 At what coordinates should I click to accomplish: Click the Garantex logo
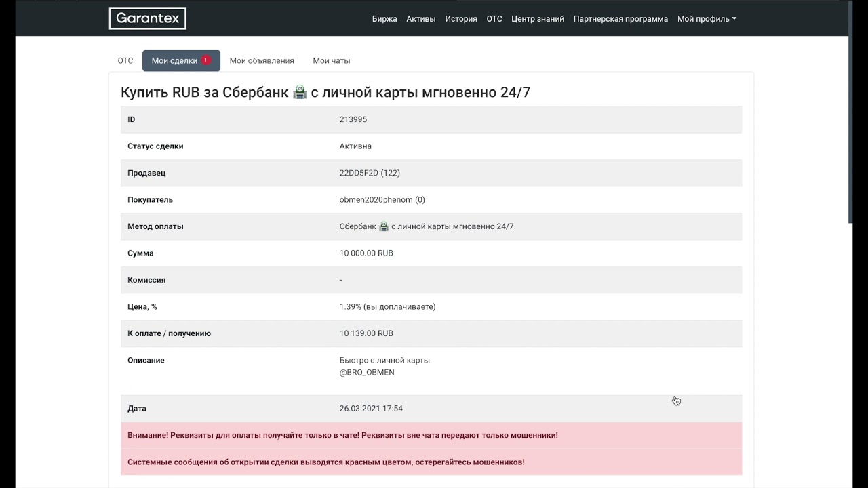(x=147, y=18)
